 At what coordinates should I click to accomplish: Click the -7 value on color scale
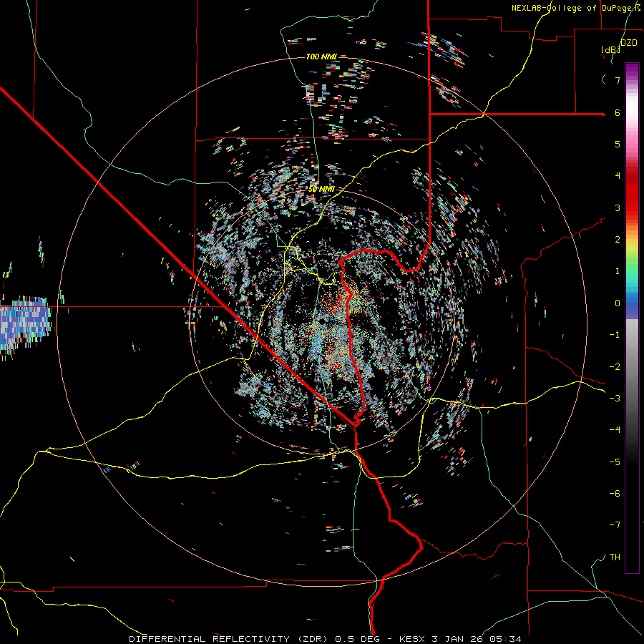[615, 525]
